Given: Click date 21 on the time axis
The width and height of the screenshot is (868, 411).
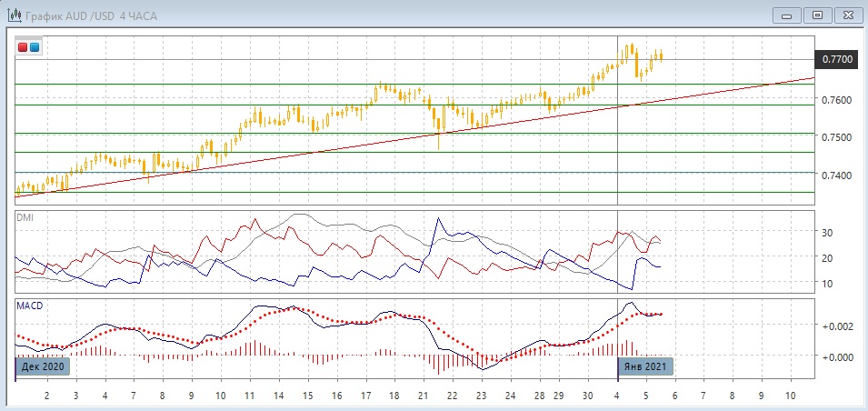Looking at the screenshot, I should pos(423,396).
